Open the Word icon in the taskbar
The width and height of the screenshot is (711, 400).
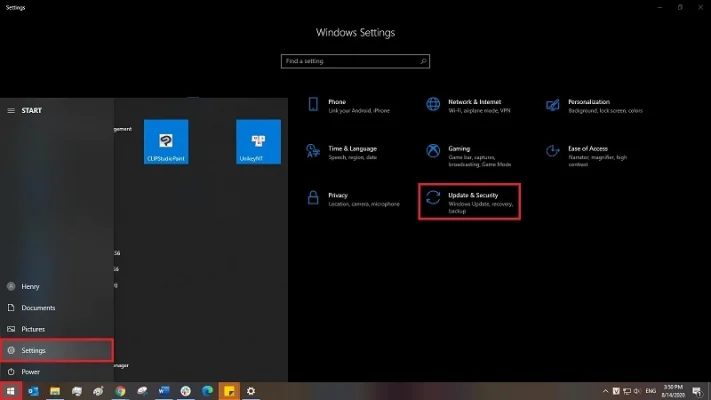[x=164, y=390]
